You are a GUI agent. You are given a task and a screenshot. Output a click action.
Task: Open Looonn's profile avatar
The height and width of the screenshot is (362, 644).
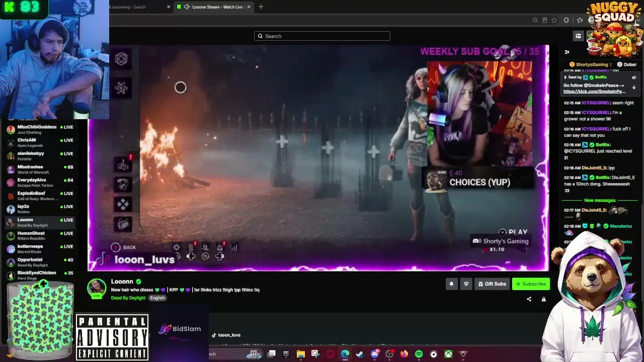click(x=97, y=288)
